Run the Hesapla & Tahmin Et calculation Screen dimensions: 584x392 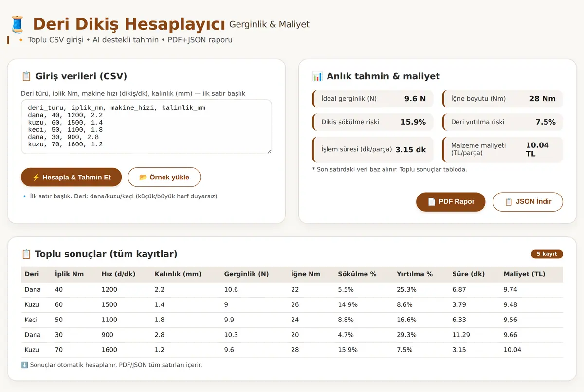(x=72, y=177)
